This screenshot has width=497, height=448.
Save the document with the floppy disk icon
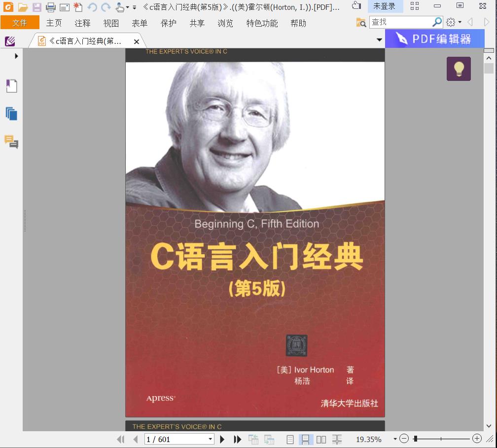tap(37, 7)
